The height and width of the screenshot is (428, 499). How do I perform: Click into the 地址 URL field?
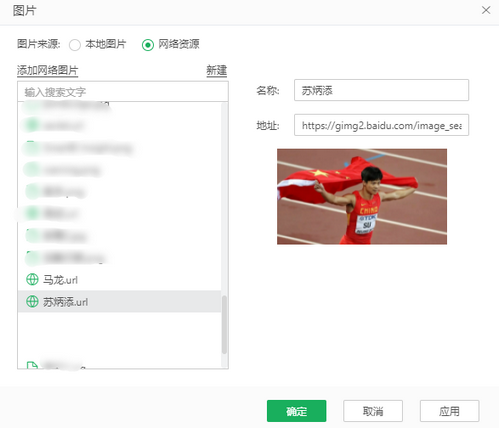click(381, 125)
